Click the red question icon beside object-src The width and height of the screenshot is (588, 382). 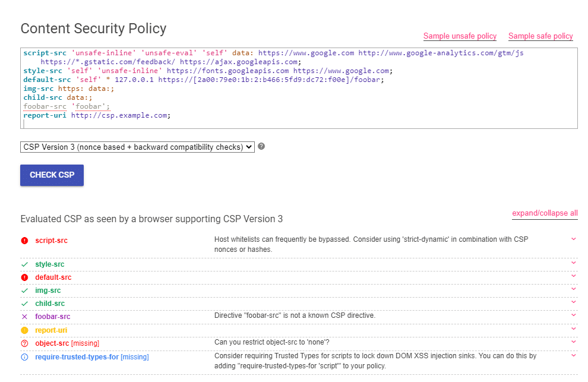pos(25,343)
